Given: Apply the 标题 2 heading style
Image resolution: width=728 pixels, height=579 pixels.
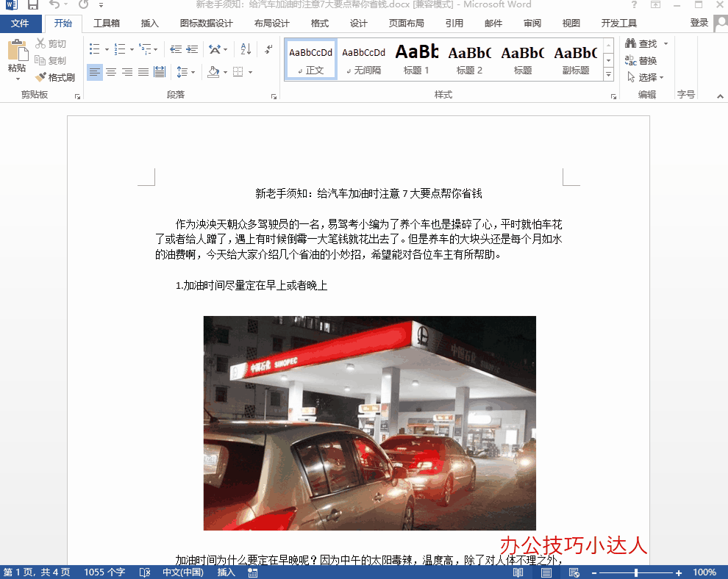Looking at the screenshot, I should 469,60.
